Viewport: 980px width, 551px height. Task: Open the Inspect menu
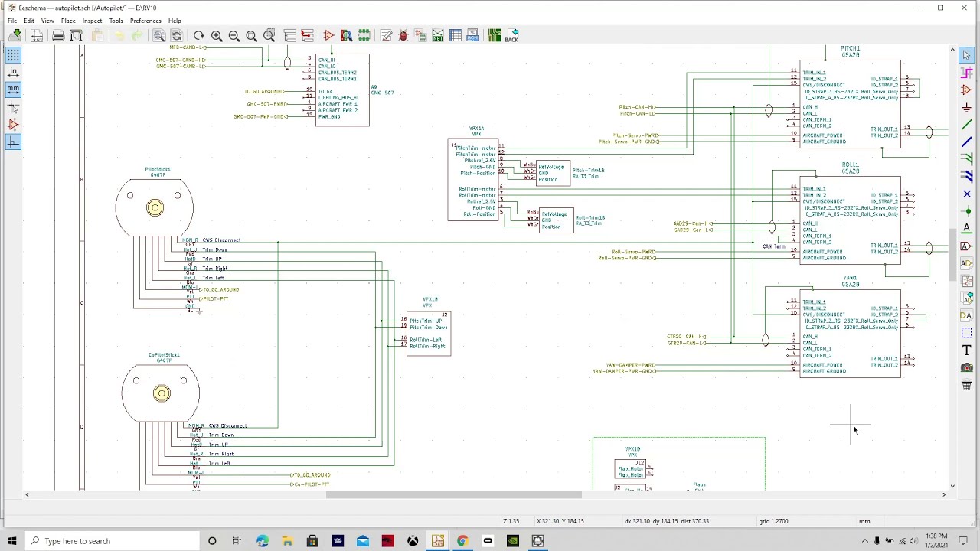[92, 21]
